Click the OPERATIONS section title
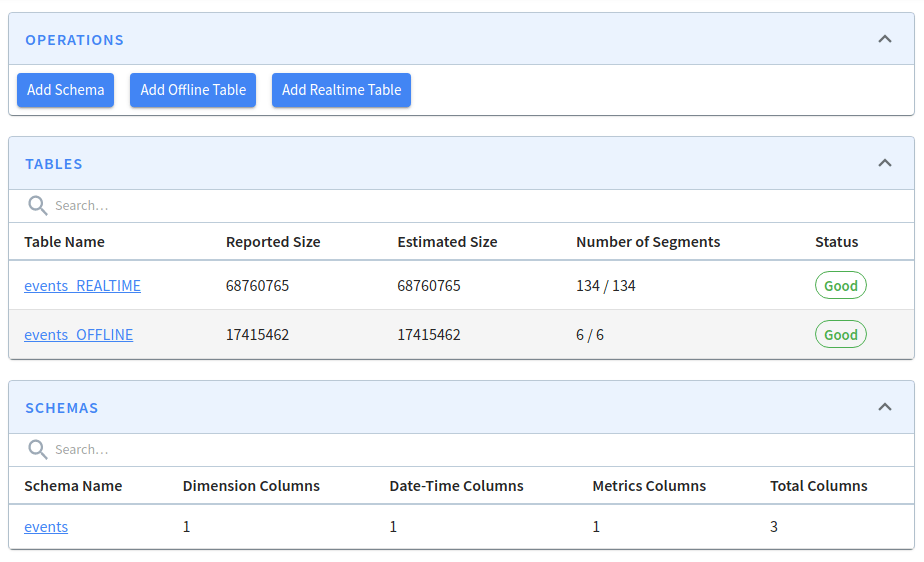 pyautogui.click(x=74, y=40)
